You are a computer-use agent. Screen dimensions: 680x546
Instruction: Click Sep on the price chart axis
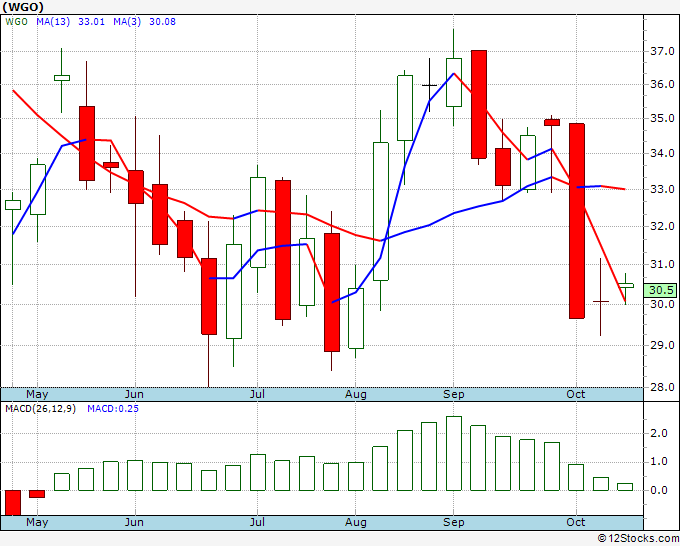pos(454,394)
